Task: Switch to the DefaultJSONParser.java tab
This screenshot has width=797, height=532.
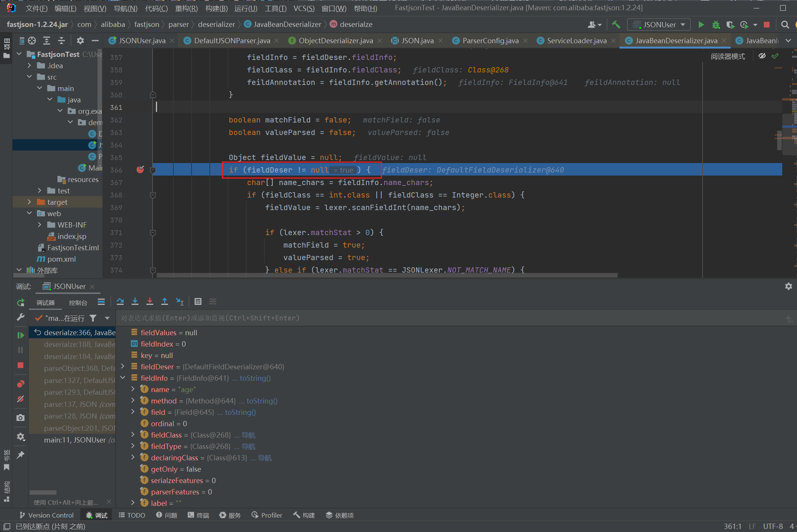Action: point(231,41)
